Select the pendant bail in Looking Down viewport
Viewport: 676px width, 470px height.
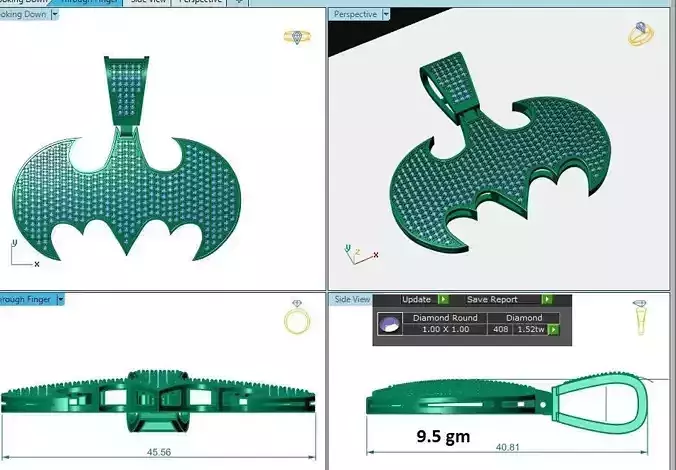(126, 91)
